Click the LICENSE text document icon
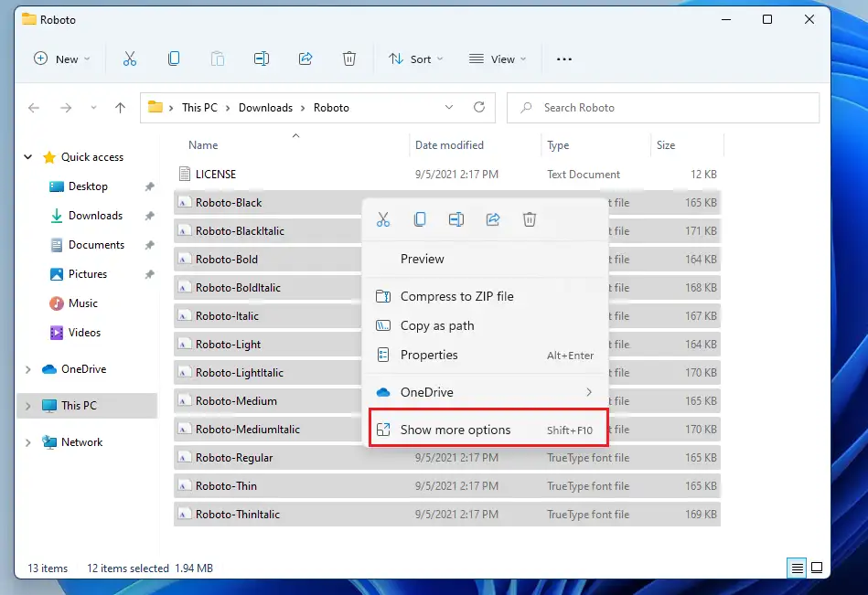Image resolution: width=868 pixels, height=595 pixels. point(185,175)
